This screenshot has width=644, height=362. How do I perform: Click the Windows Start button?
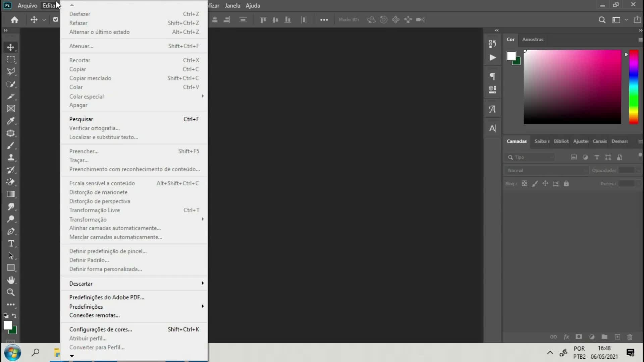click(13, 353)
